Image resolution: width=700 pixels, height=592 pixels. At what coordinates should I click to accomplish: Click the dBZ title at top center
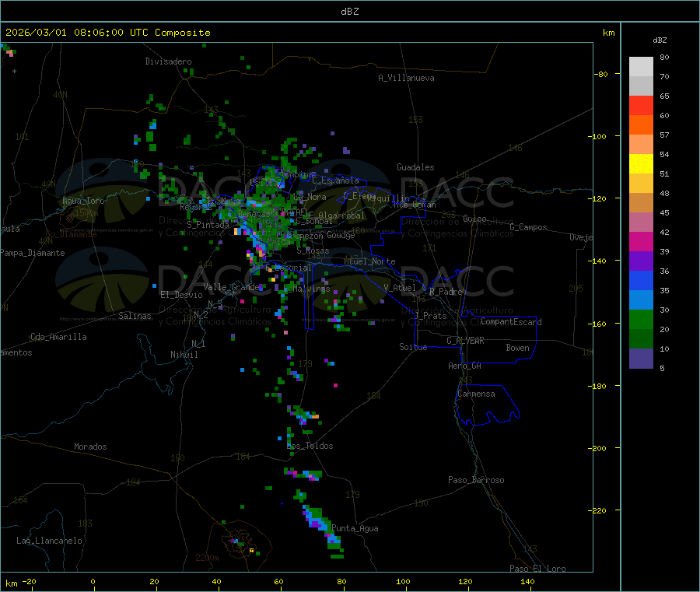pos(349,12)
